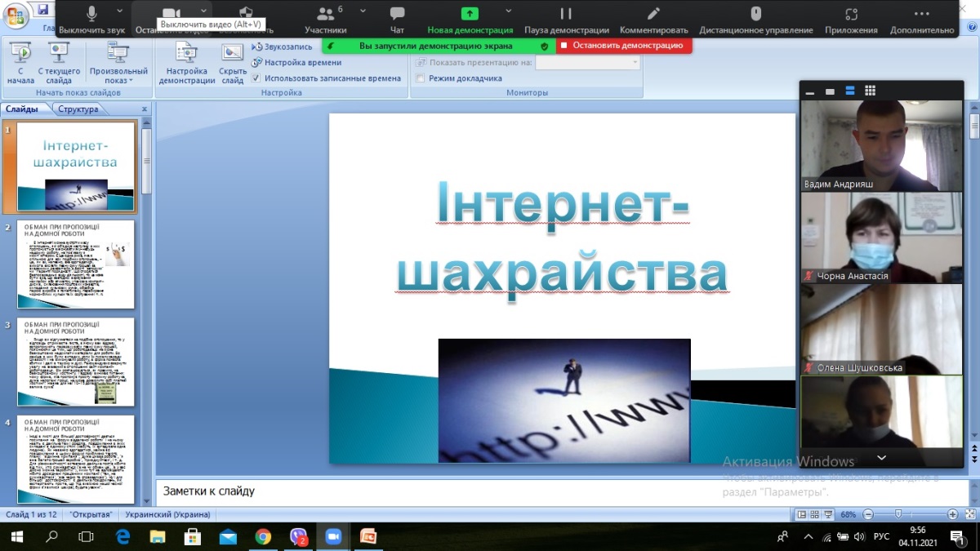980x551 pixels.
Task: Expand New Share options arrow
Action: click(x=509, y=11)
